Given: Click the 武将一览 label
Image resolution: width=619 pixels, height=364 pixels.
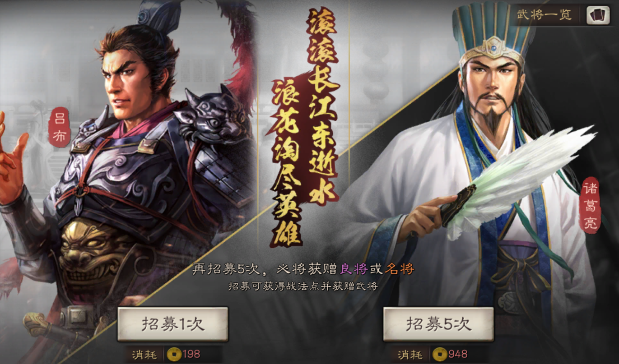Looking at the screenshot, I should [544, 14].
